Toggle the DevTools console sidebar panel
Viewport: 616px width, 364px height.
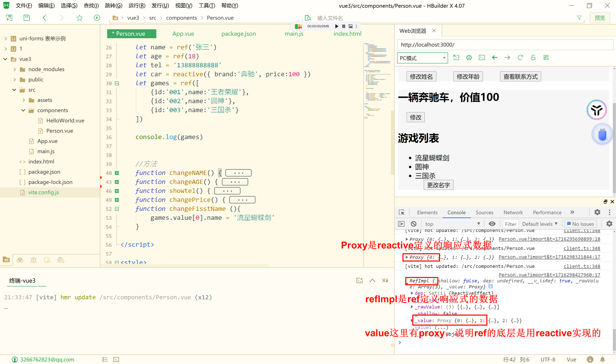401,224
